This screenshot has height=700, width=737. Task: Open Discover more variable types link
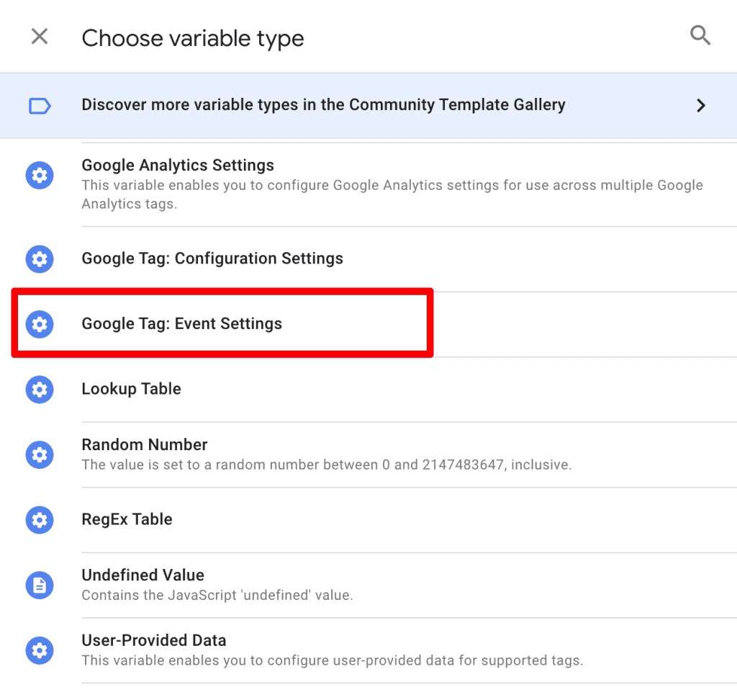[x=323, y=104]
